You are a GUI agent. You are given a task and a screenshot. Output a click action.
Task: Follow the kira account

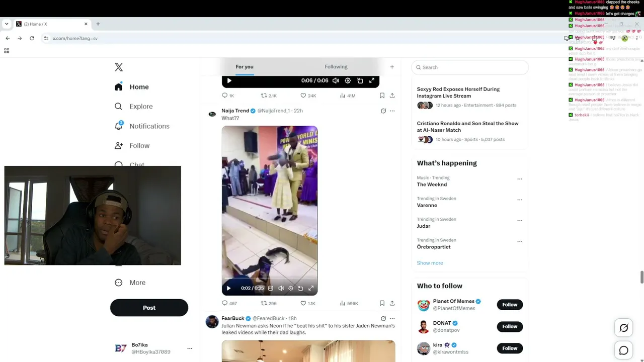(510, 348)
